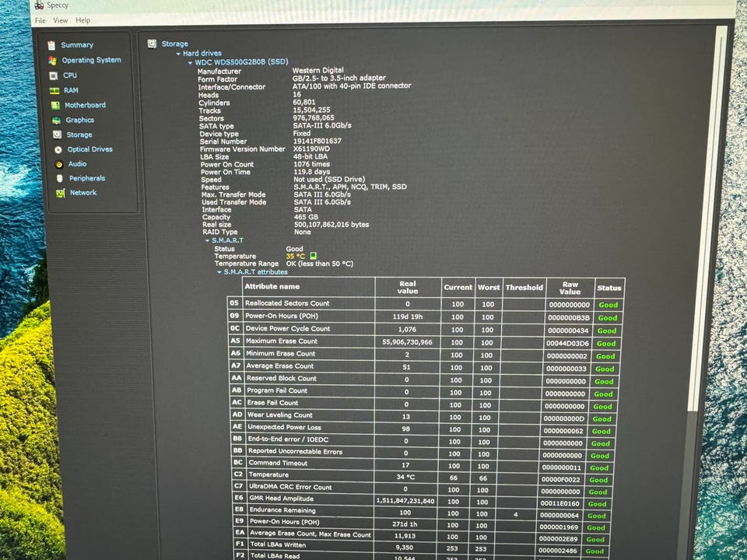Open the Help menu
Screen dimensions: 747x560
(x=83, y=20)
